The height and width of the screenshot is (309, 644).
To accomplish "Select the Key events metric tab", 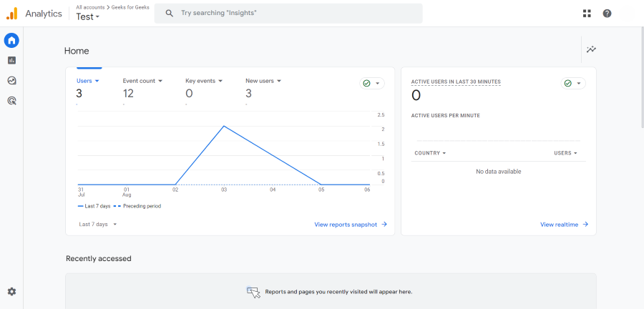I will click(x=204, y=81).
